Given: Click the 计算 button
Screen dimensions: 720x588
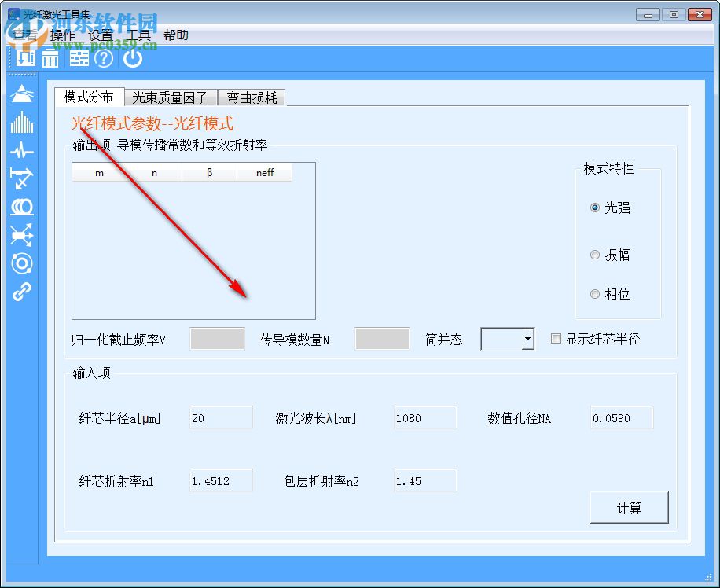Looking at the screenshot, I should [x=629, y=507].
